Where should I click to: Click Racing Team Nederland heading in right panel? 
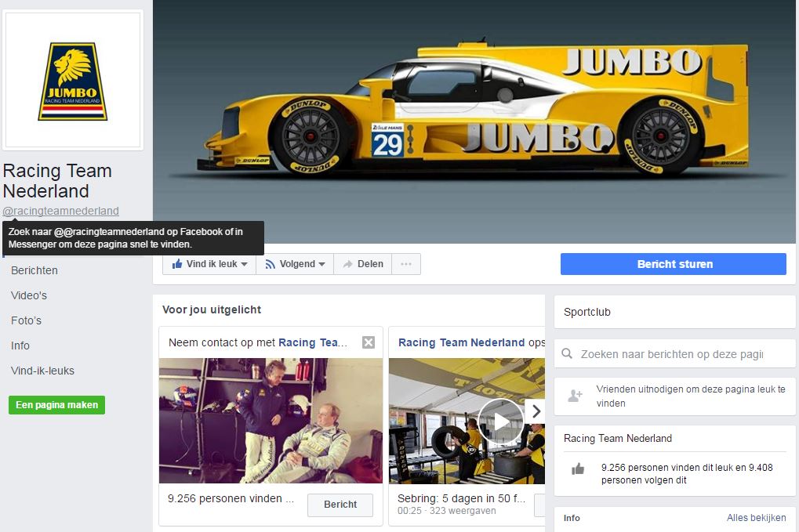pyautogui.click(x=618, y=438)
